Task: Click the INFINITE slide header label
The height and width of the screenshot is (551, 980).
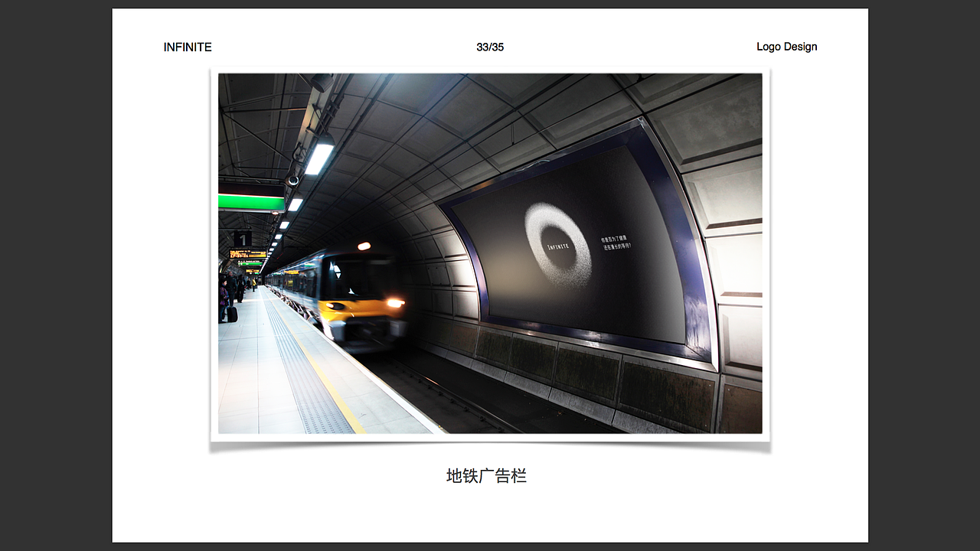Action: tap(188, 47)
